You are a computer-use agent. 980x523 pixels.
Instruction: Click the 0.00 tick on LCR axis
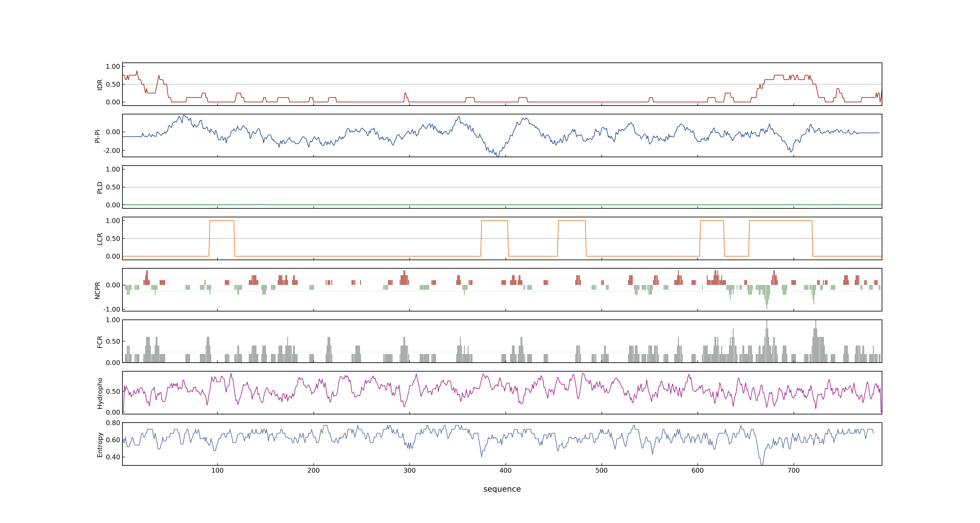[113, 257]
